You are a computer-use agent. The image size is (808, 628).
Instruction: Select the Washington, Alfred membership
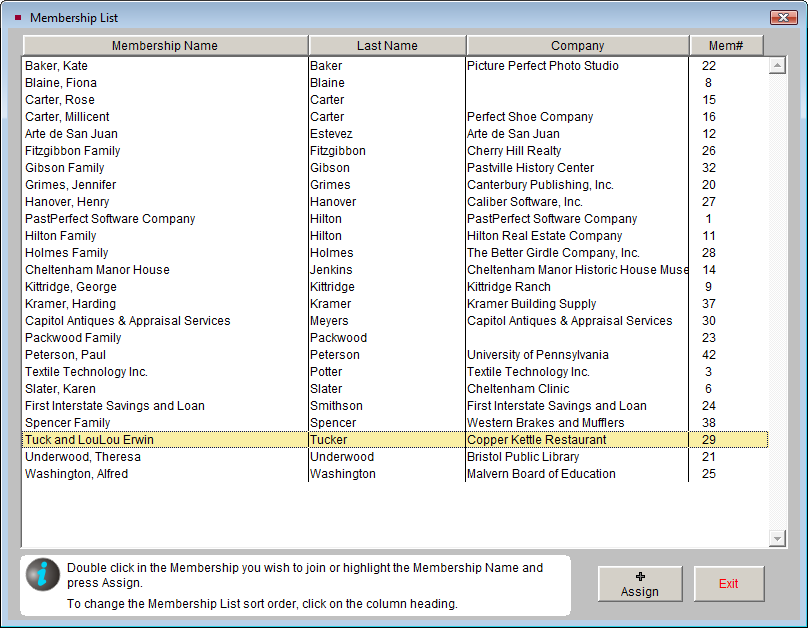pyautogui.click(x=76, y=473)
